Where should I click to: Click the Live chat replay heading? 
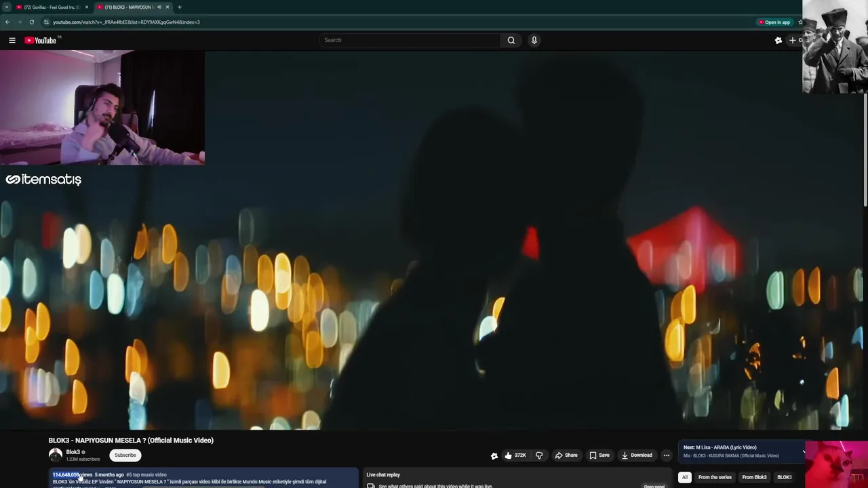coord(383,474)
